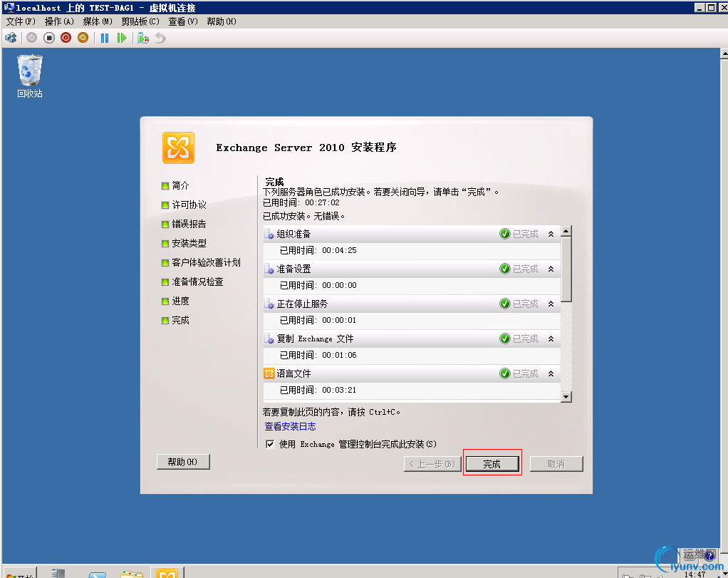Click the VM window scroll-up arrow at right edge
Screen dimensions: 728x578
coord(724,54)
